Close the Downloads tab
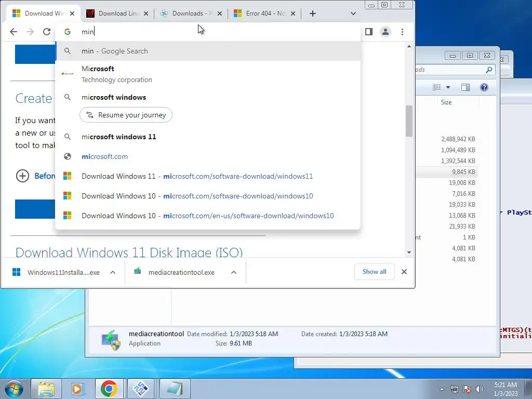The image size is (532, 399). point(220,14)
